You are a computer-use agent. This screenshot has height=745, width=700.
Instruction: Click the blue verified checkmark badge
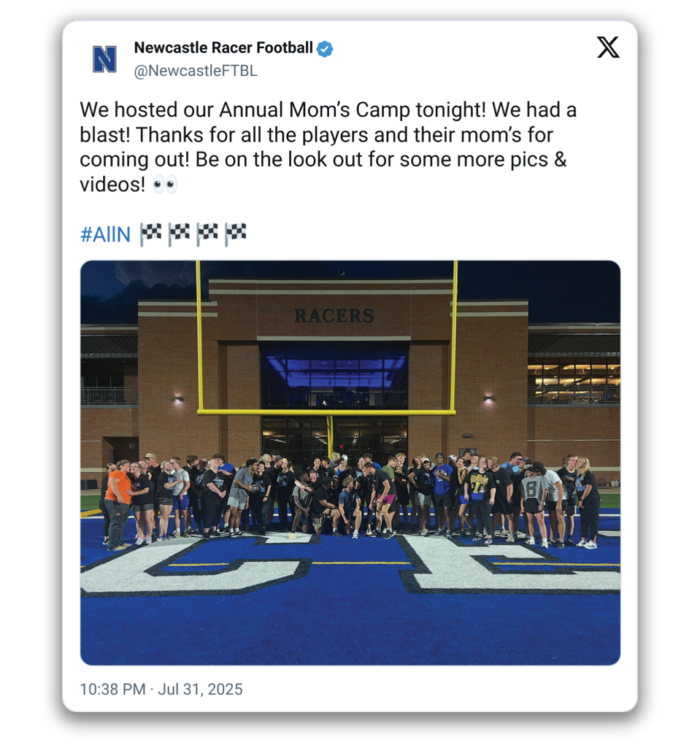pyautogui.click(x=325, y=48)
